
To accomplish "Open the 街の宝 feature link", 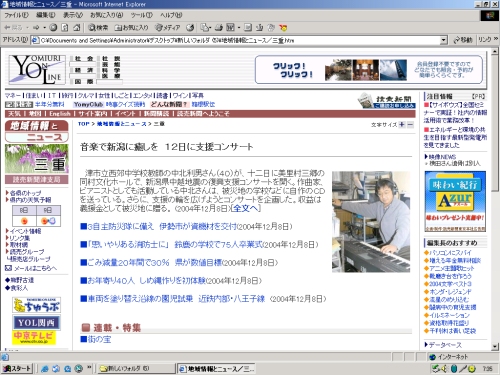I will [x=99, y=339].
